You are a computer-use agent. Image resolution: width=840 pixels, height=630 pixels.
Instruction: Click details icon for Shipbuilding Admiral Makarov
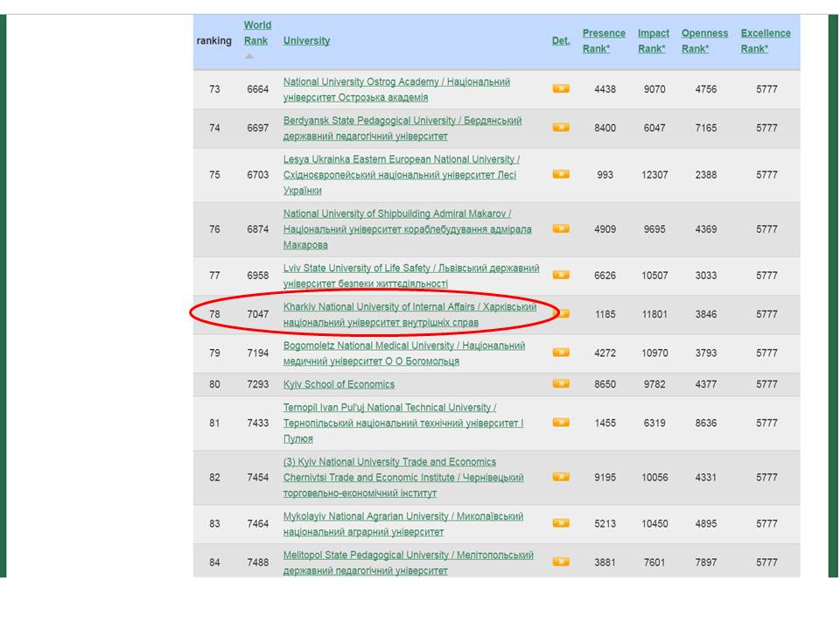coord(561,228)
